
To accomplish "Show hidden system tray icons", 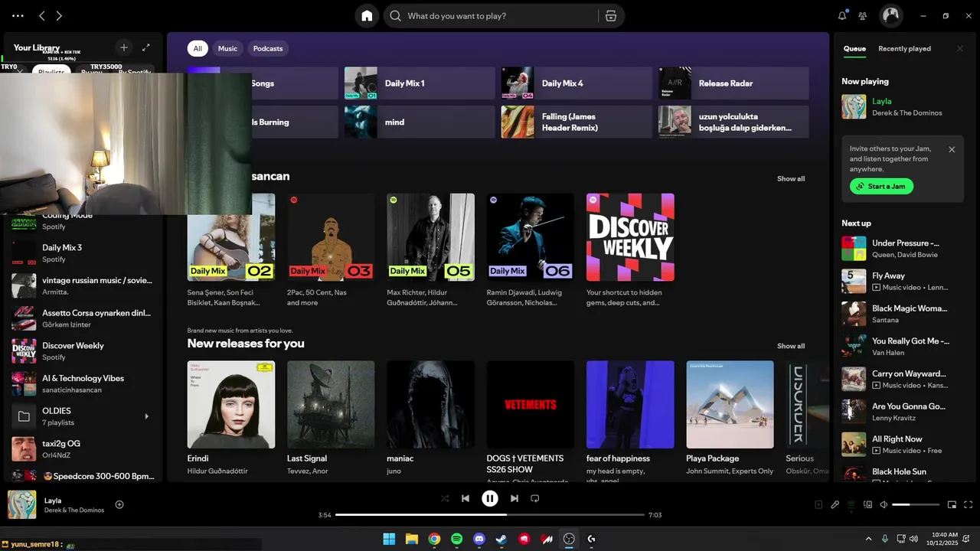I will (x=868, y=539).
